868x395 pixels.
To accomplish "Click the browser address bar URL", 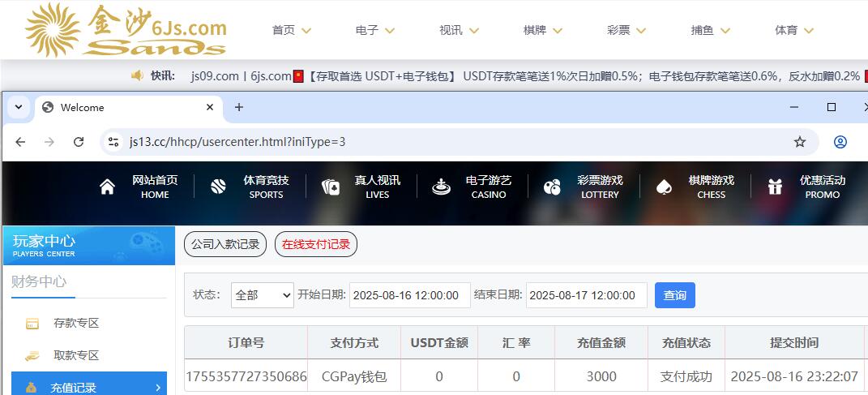I will (x=237, y=142).
